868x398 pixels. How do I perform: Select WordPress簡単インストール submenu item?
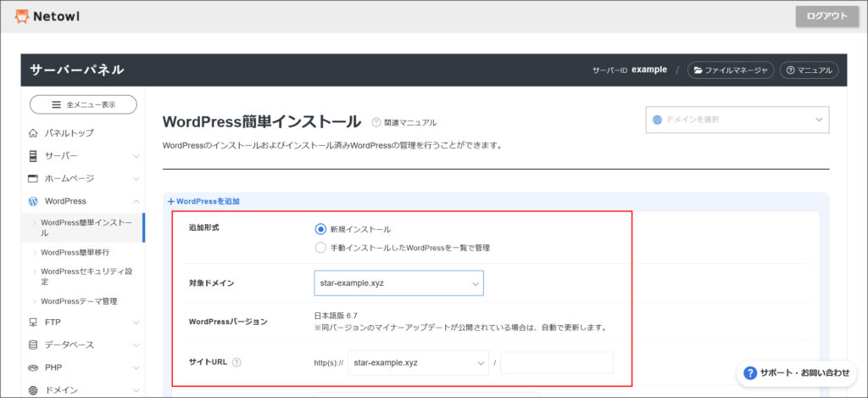click(x=83, y=227)
